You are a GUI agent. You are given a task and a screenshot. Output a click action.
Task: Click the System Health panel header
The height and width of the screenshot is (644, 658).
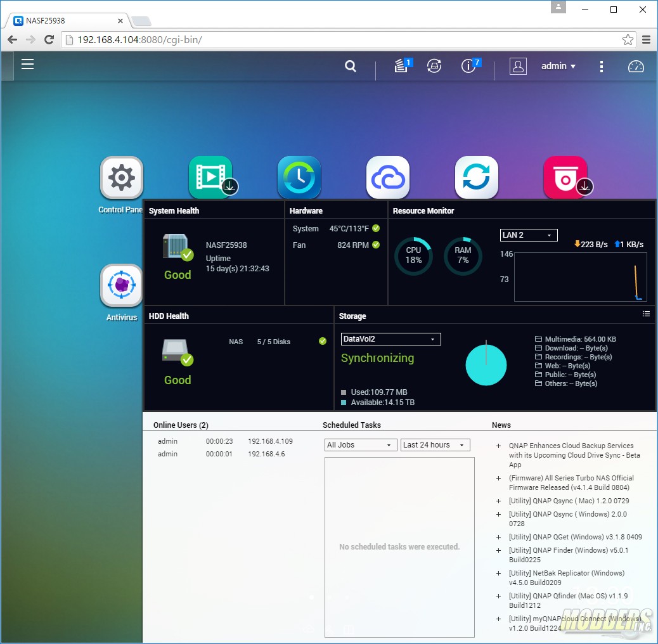click(x=214, y=210)
